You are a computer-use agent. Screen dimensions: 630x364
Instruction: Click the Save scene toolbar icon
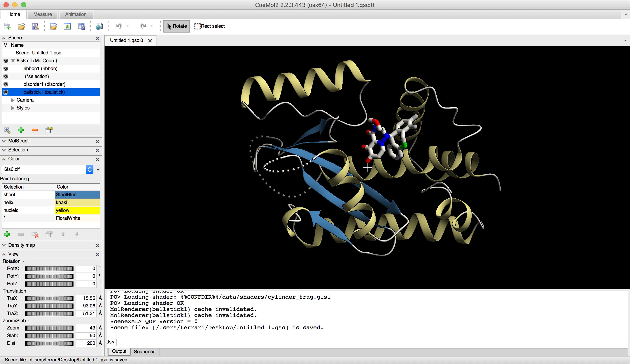tap(35, 26)
